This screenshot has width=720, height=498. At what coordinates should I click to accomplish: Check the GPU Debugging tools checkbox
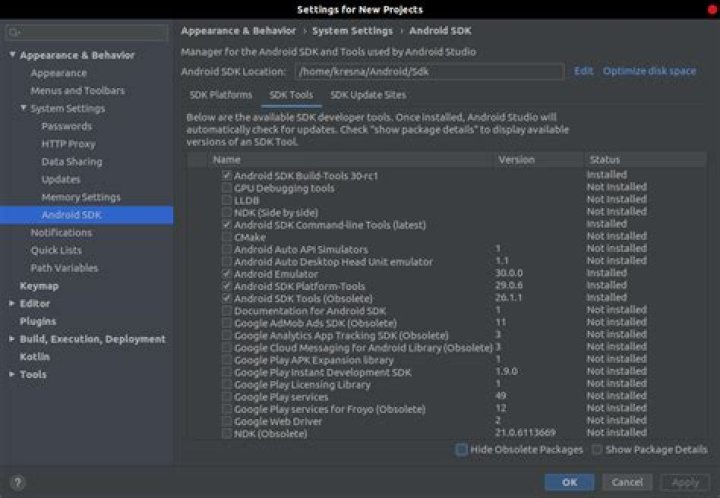point(226,188)
